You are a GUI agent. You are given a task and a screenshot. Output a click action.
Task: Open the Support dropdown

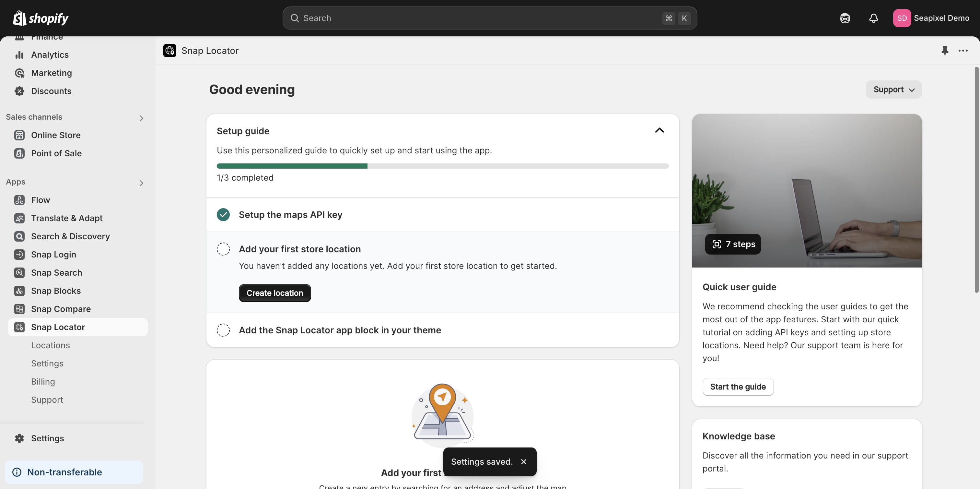[x=894, y=89]
